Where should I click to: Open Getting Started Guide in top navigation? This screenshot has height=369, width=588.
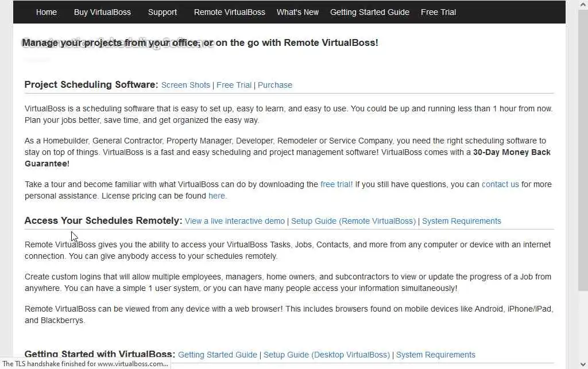370,12
